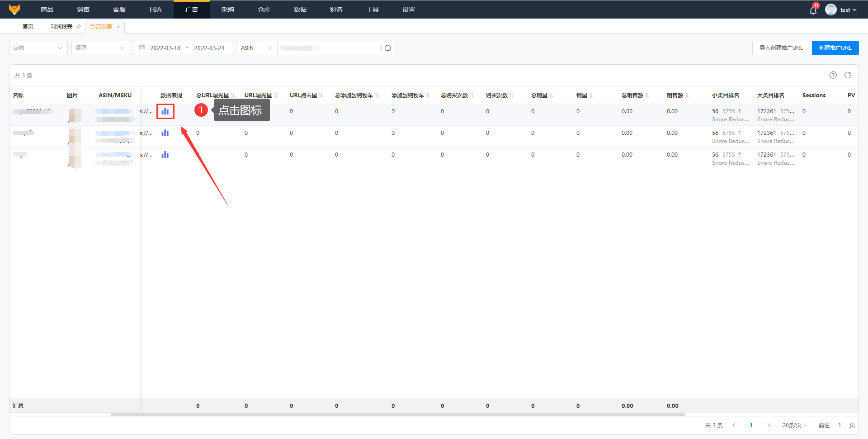This screenshot has height=439, width=868.
Task: Click the test user avatar
Action: point(830,10)
